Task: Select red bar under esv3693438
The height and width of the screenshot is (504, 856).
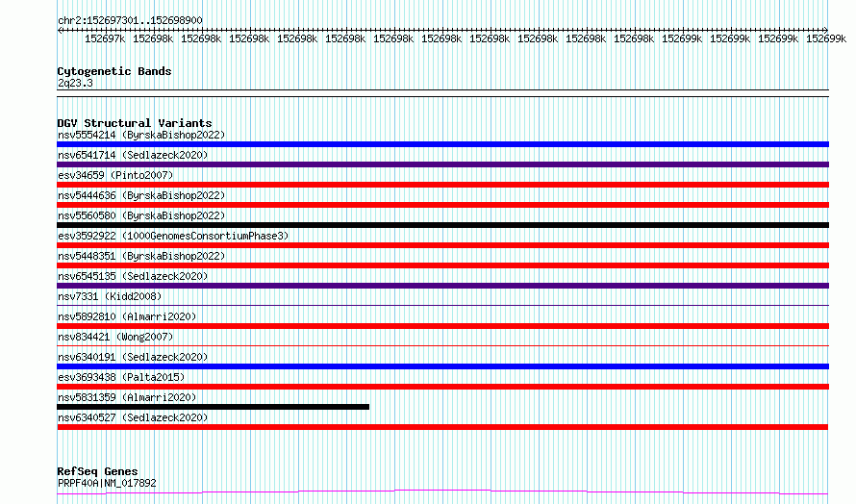Action: point(442,387)
